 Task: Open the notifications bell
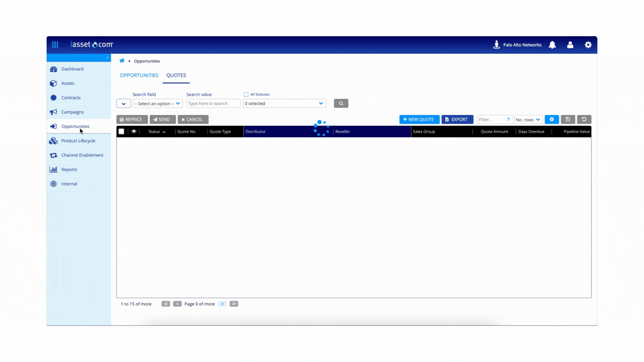[552, 45]
